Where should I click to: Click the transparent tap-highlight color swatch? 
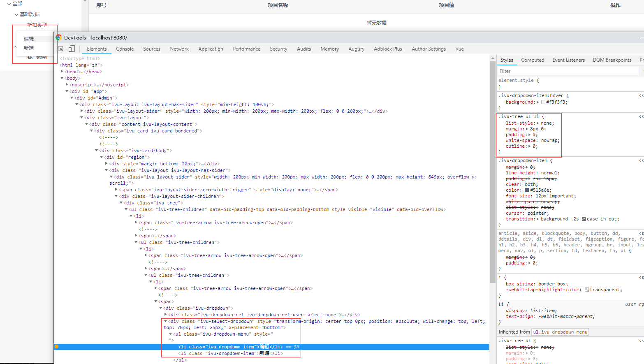tap(587, 290)
